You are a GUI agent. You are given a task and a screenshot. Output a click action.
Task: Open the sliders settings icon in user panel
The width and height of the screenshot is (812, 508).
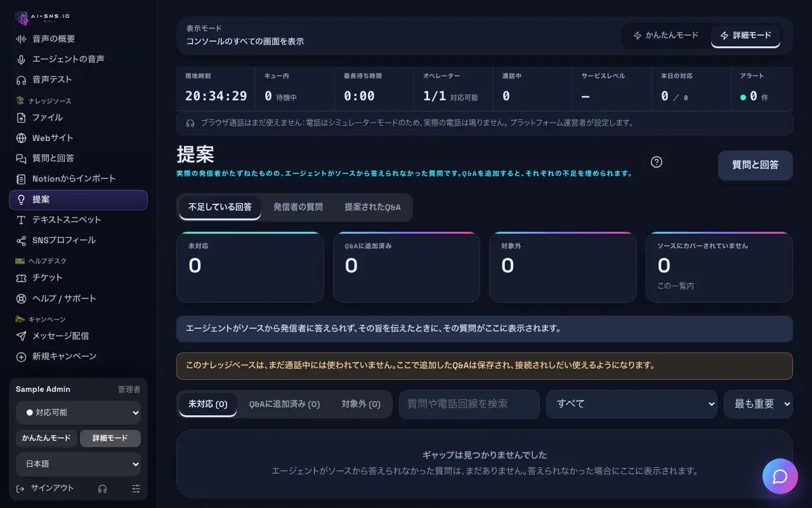136,488
